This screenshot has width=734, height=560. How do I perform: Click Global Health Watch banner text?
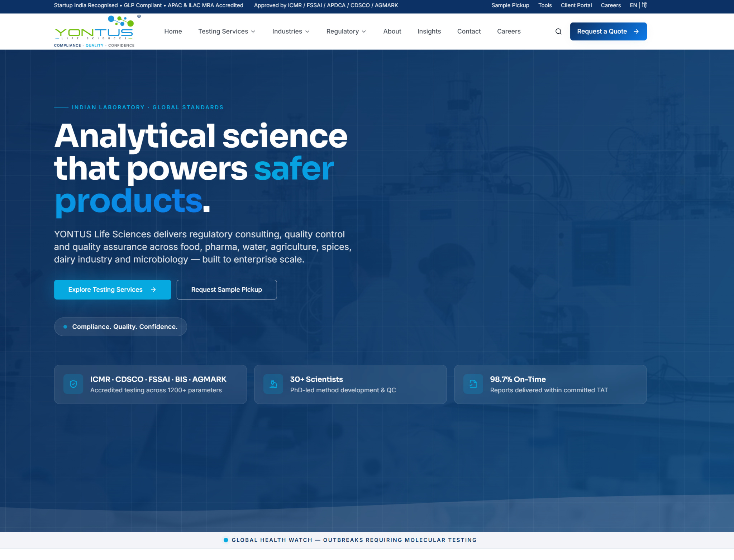(354, 540)
